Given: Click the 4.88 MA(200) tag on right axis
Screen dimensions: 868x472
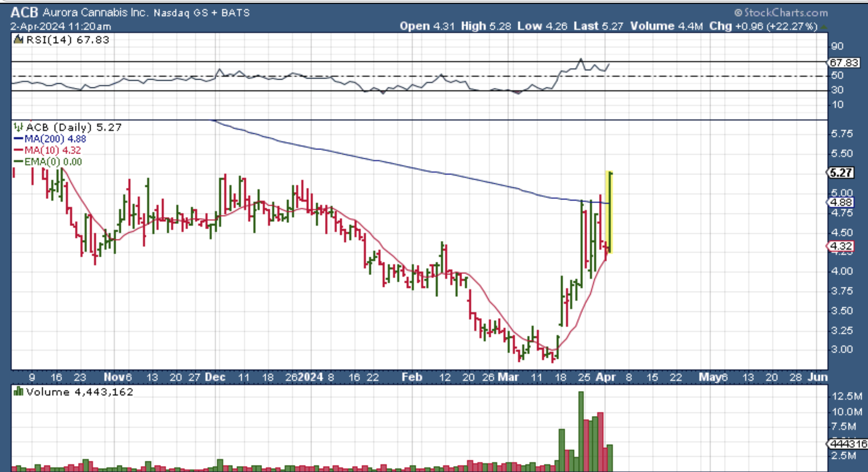Looking at the screenshot, I should tap(841, 202).
